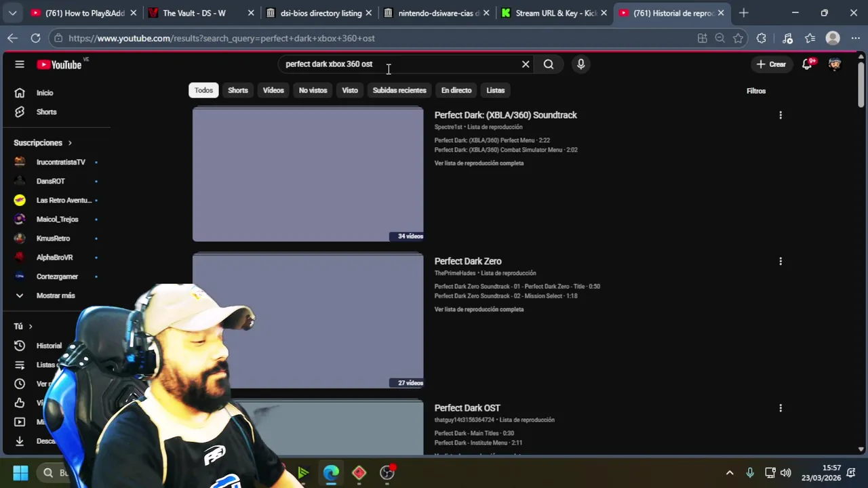This screenshot has height=488, width=868.
Task: Open the Historial sidebar icon
Action: (x=20, y=346)
